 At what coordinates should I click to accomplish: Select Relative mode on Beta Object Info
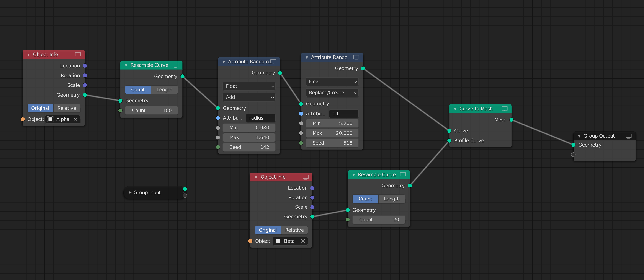pyautogui.click(x=294, y=230)
